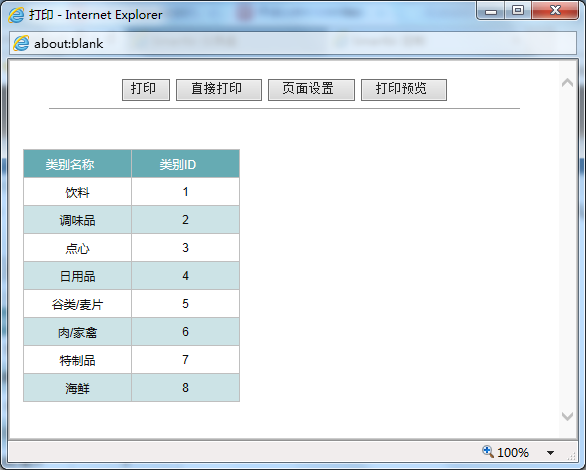This screenshot has height=470, width=586.
Task: Expand the zoom level dropdown arrow
Action: pos(550,453)
